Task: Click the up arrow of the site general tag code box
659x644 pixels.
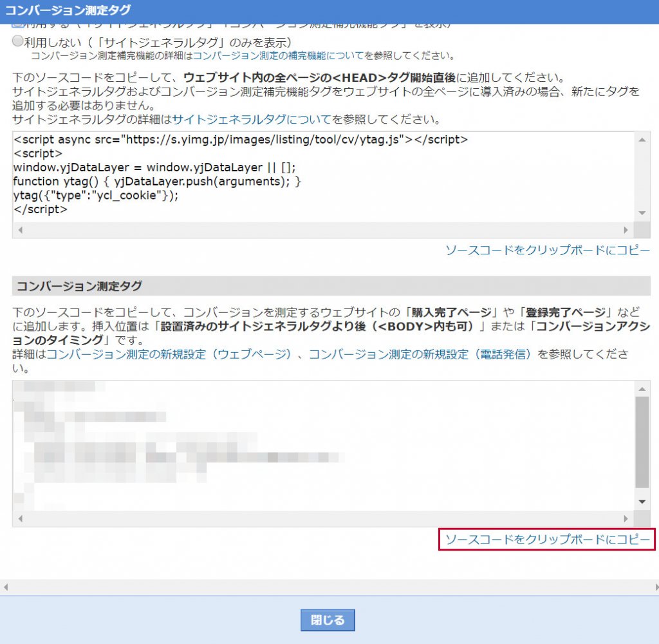Action: click(x=642, y=140)
